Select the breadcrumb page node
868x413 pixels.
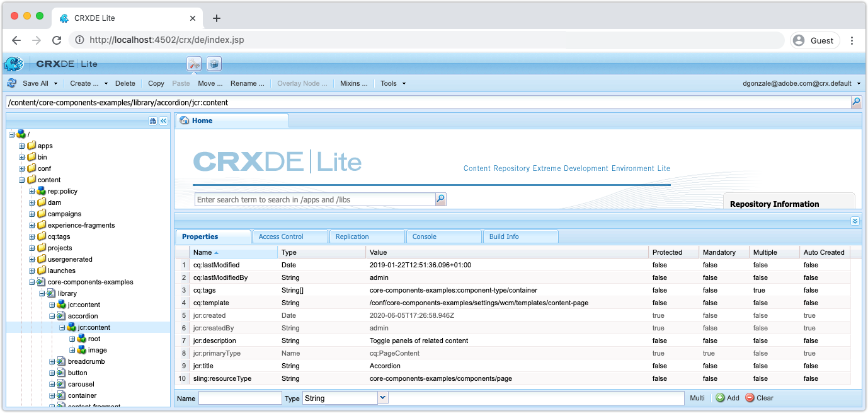click(86, 361)
